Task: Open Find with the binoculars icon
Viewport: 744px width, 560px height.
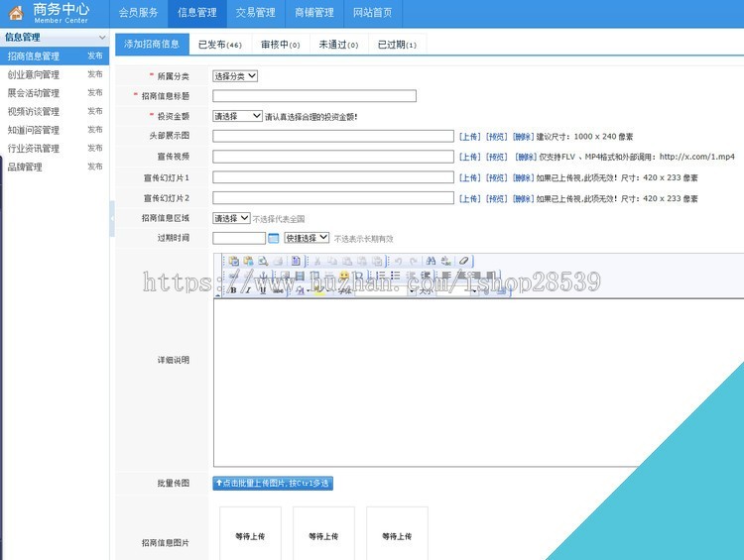Action: click(x=431, y=261)
